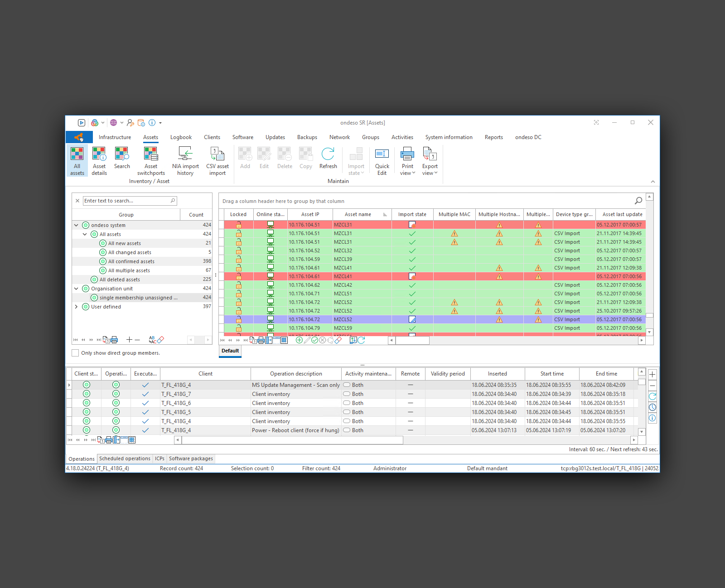
Task: Click the Refresh ribbon button
Action: [x=328, y=158]
